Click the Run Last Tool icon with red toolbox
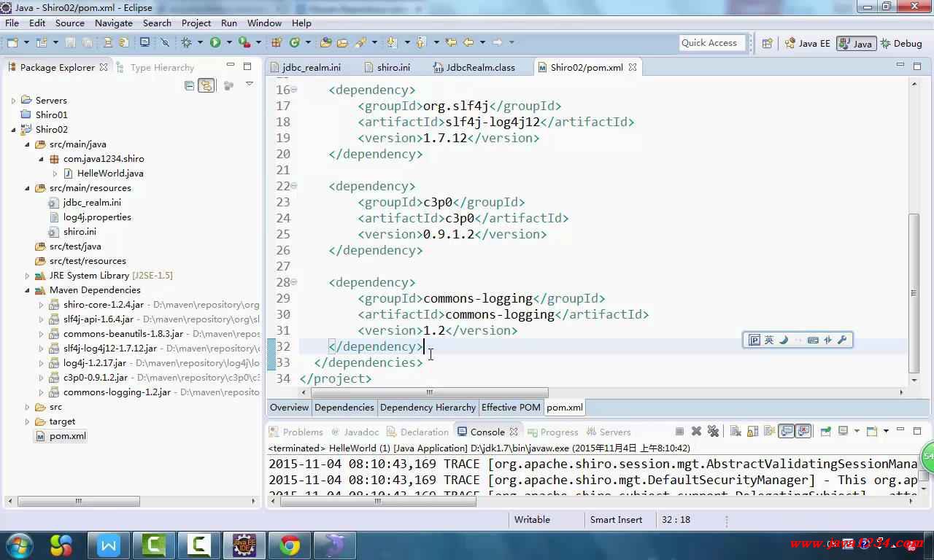934x560 pixels. 244,43
